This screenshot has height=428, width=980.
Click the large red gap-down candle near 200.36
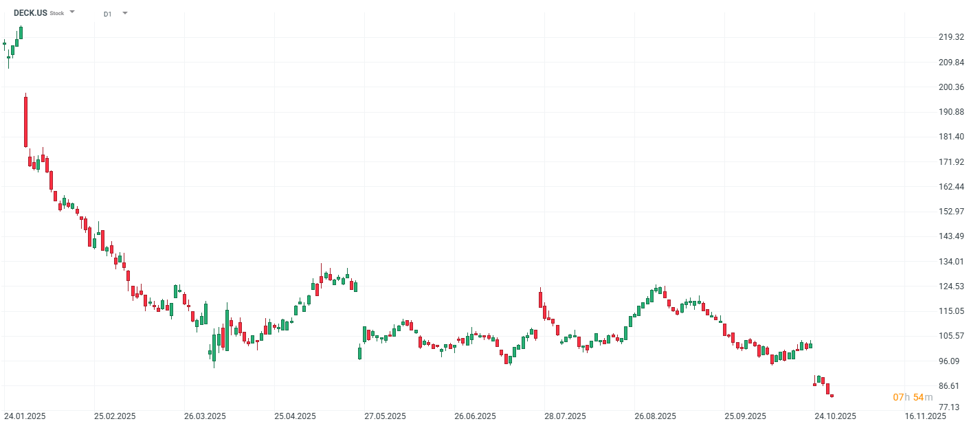(x=25, y=121)
